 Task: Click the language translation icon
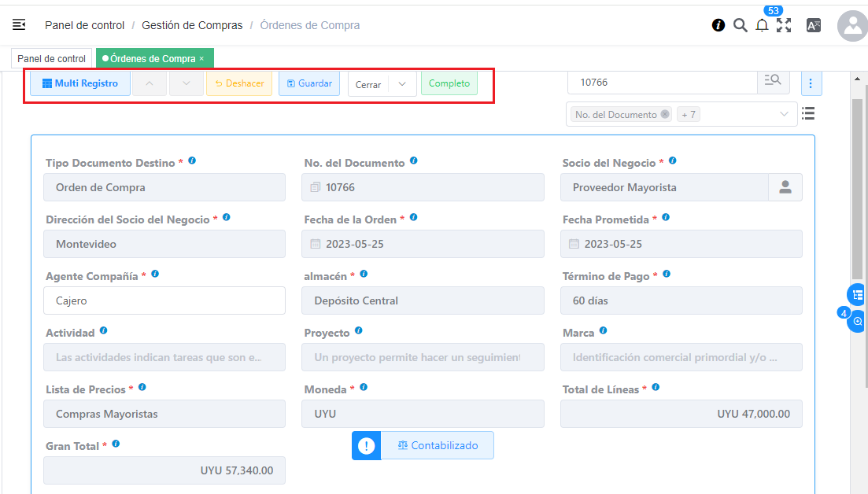click(814, 25)
